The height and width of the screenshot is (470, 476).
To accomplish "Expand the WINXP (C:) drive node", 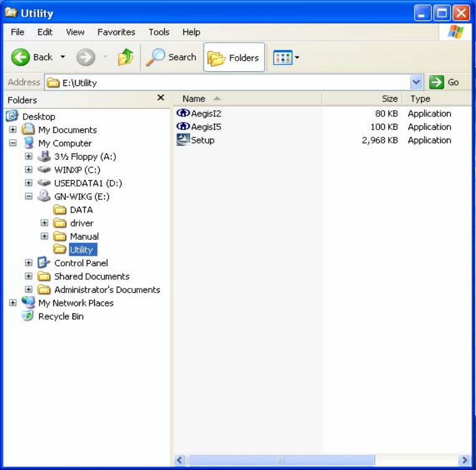I will 29,170.
